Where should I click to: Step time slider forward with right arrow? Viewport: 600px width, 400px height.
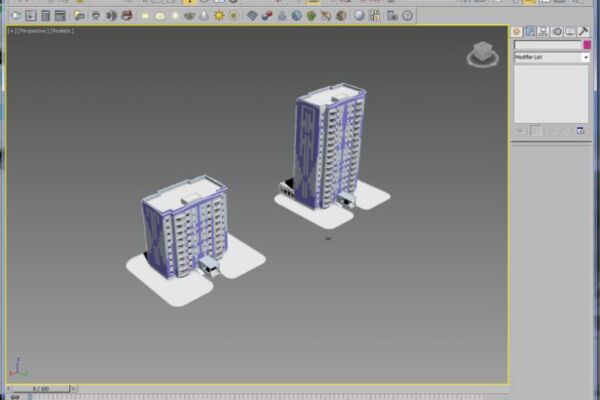pos(74,389)
